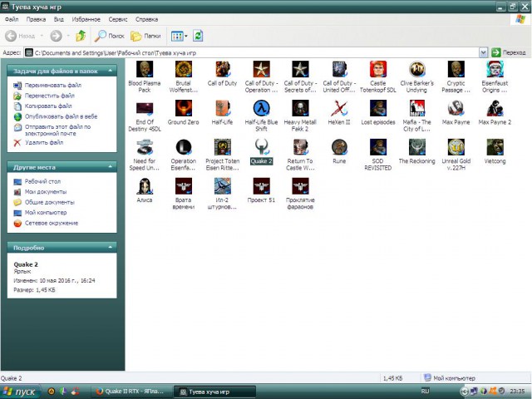Select Mafia - The City of Lost Heaven icon

pos(417,108)
